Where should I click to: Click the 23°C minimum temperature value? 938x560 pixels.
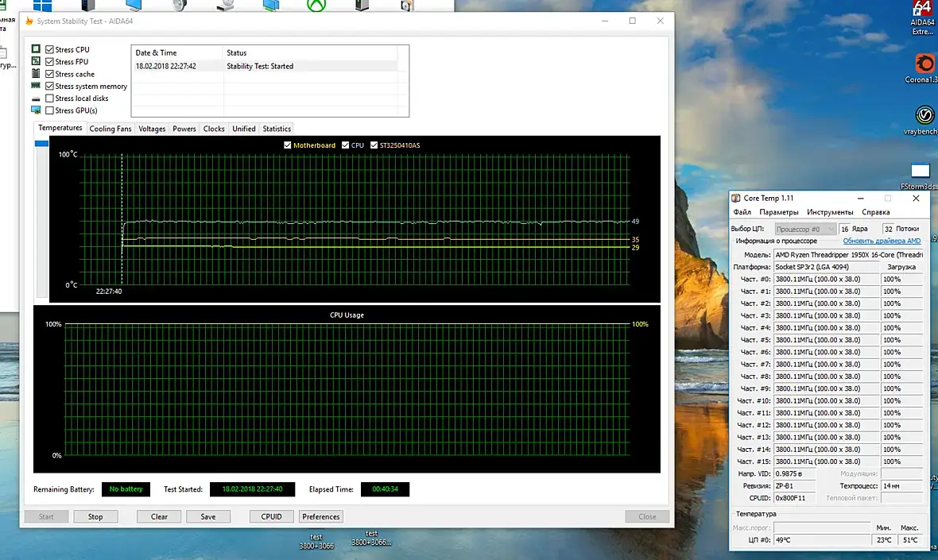884,539
